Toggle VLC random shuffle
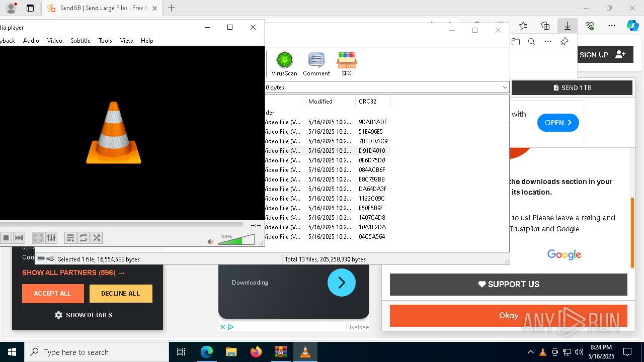Screen dimensions: 644x362 point(97,238)
